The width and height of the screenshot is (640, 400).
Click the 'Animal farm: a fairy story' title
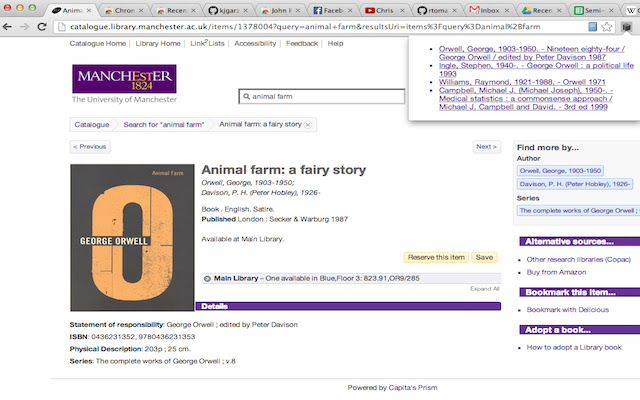284,170
